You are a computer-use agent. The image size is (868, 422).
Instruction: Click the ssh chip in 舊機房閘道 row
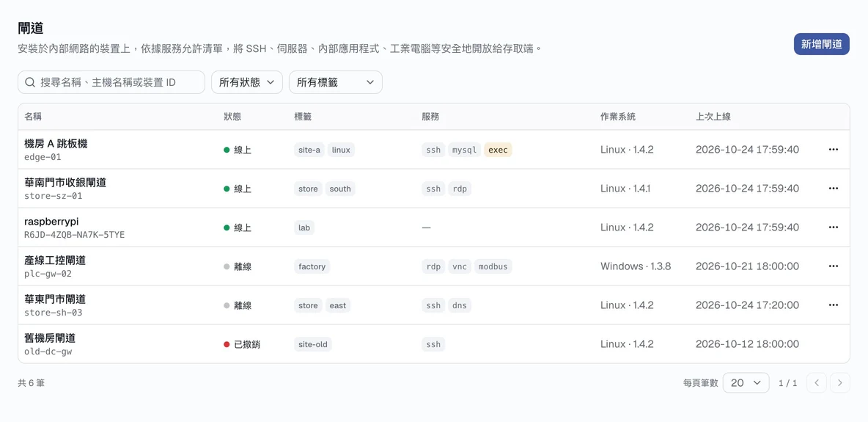pyautogui.click(x=433, y=344)
